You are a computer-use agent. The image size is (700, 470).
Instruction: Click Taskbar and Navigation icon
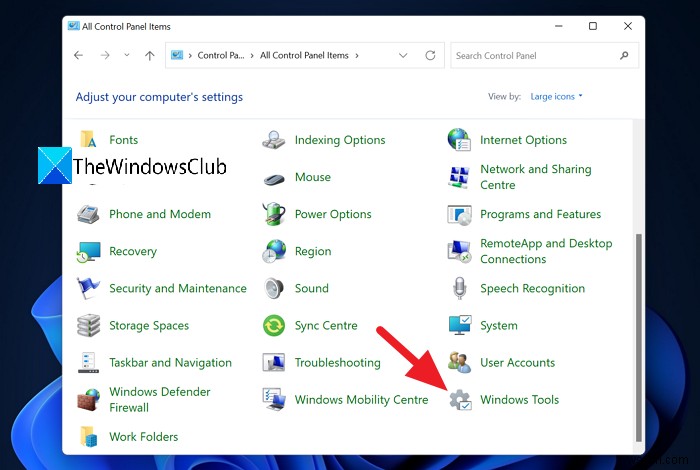pos(88,362)
